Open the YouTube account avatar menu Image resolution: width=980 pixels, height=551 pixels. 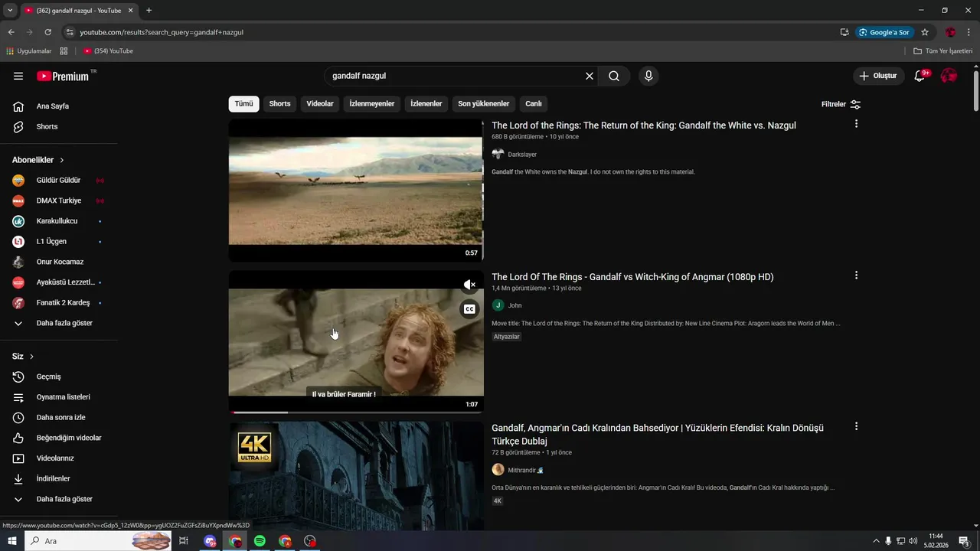949,76
